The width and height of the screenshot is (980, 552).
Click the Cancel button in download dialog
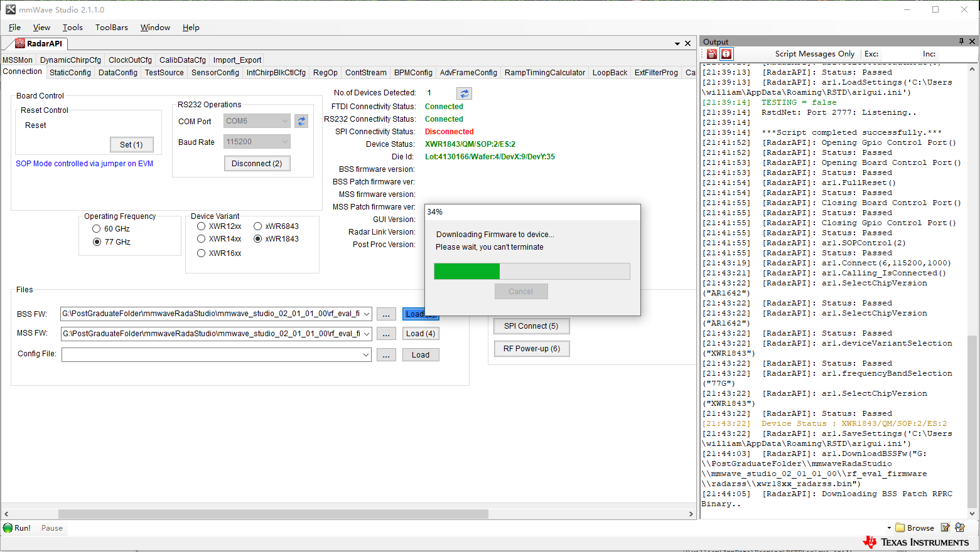(x=520, y=292)
